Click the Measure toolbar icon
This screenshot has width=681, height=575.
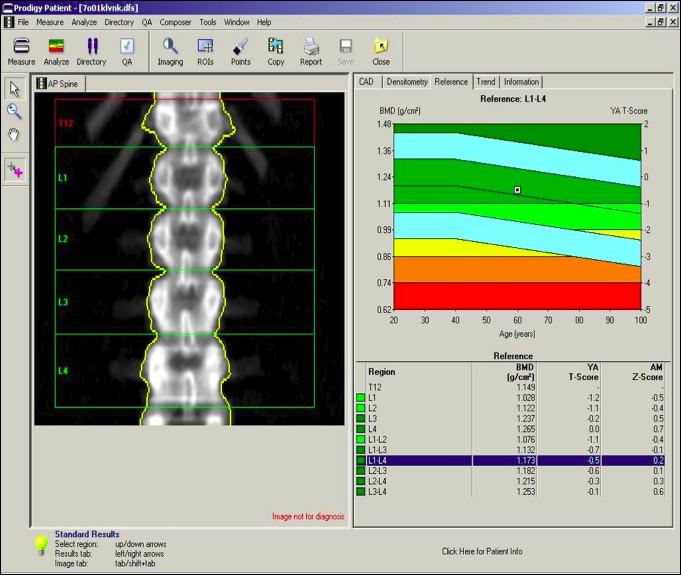pos(21,51)
